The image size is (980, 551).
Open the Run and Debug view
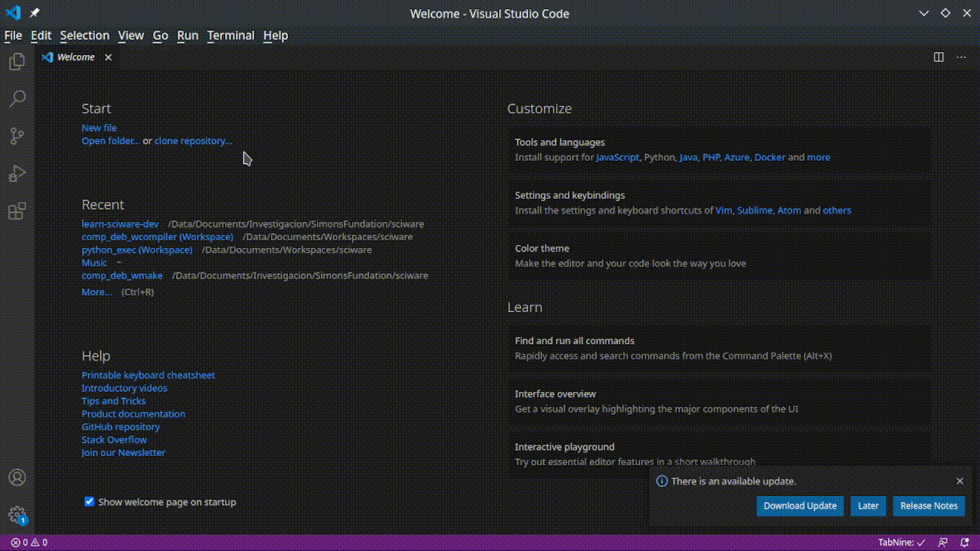click(x=17, y=174)
